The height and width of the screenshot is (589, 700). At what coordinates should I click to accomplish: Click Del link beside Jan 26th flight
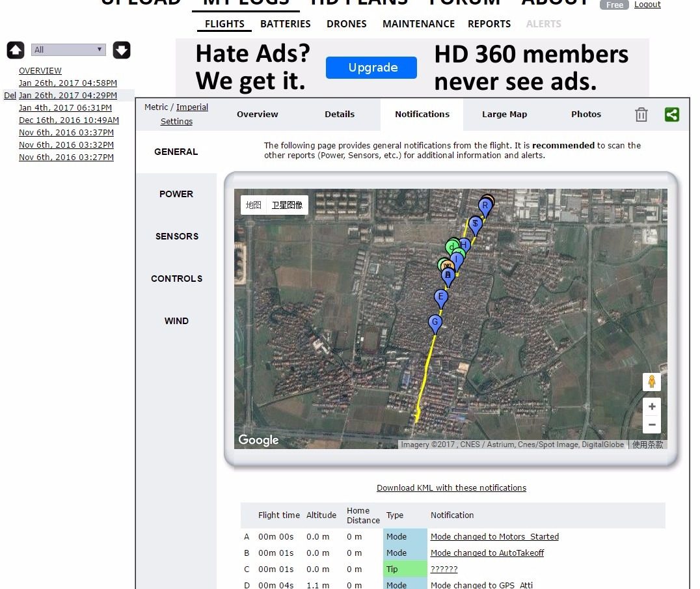[10, 96]
